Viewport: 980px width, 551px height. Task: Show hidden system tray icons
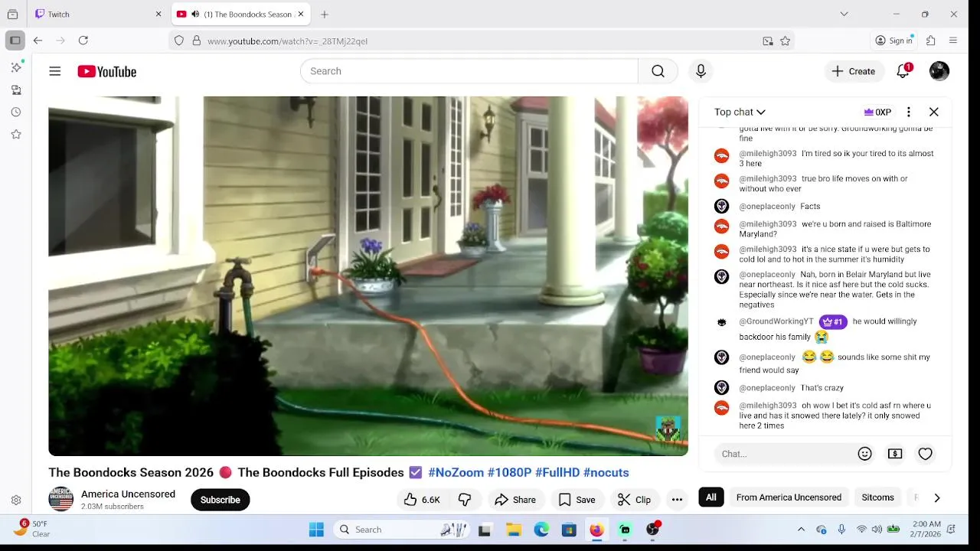[x=802, y=530]
